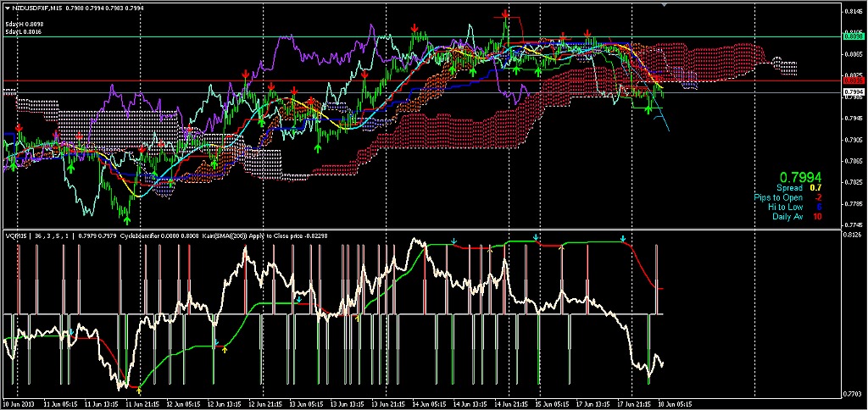This screenshot has width=868, height=410.
Task: Click the 18 Jun 05:15 time label
Action: pyautogui.click(x=673, y=403)
